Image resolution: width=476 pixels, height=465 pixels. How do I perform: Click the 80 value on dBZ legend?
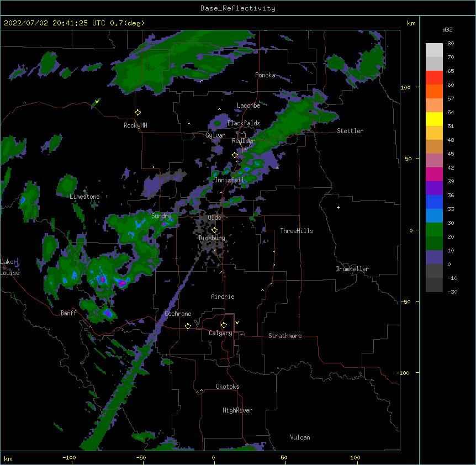[x=451, y=44]
